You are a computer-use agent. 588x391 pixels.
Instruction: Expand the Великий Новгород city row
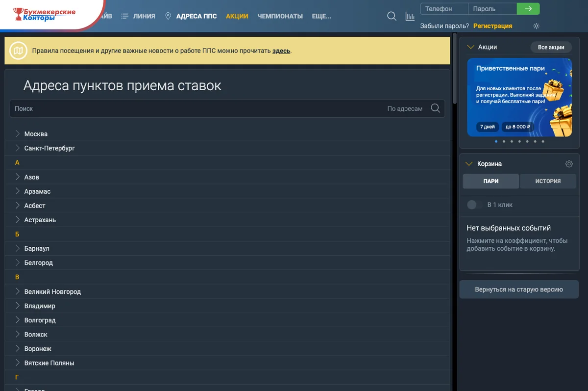227,291
